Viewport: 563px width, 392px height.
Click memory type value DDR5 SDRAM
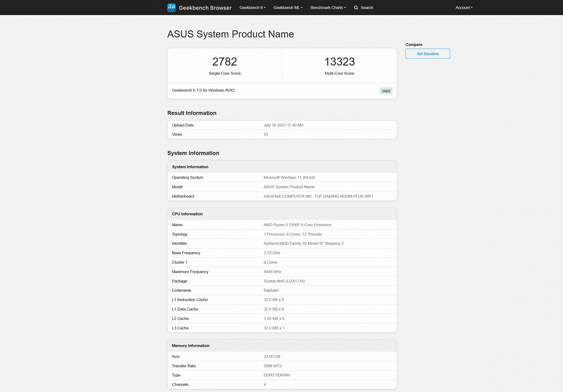[277, 375]
